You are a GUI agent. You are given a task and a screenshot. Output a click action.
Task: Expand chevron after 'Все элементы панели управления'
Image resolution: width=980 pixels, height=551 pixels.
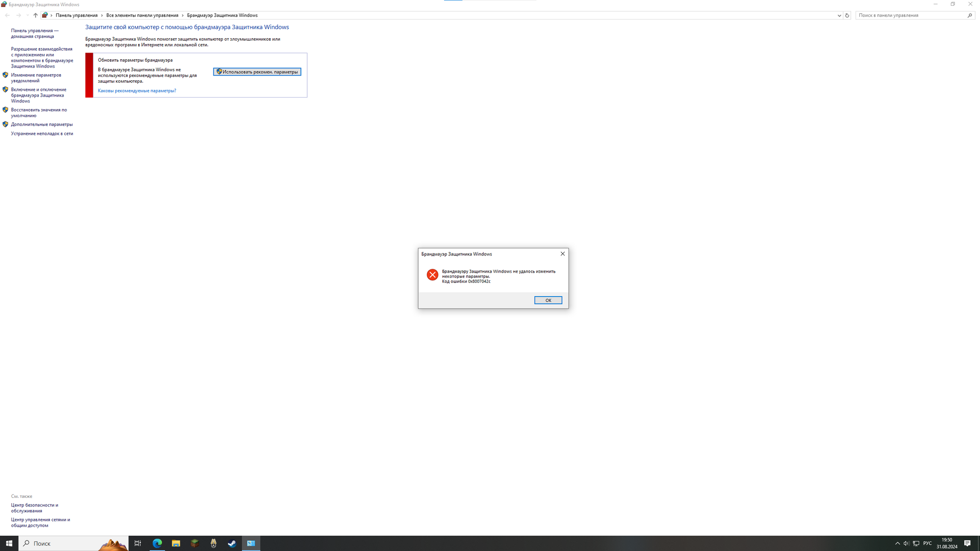pos(183,15)
